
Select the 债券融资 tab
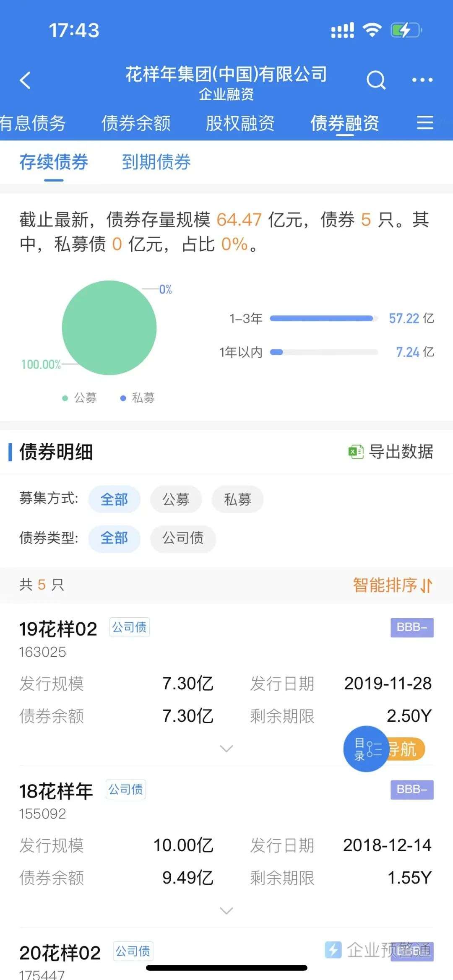coord(344,123)
